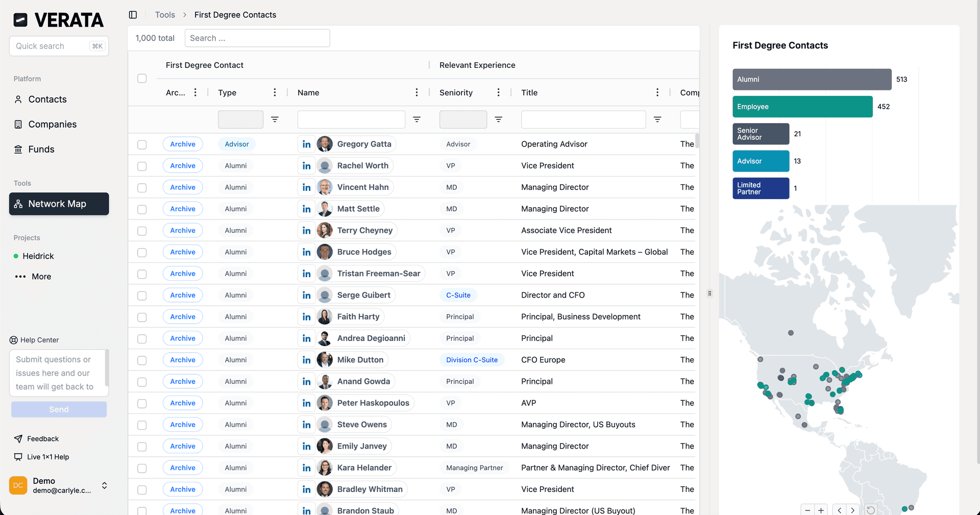Open Vincent Hahn's LinkedIn icon
This screenshot has height=515, width=980.
[x=306, y=187]
